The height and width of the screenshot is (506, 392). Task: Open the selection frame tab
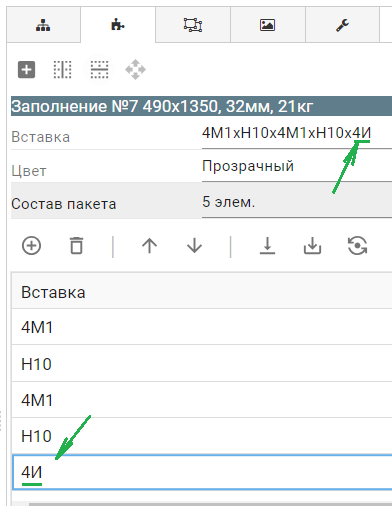(x=193, y=25)
